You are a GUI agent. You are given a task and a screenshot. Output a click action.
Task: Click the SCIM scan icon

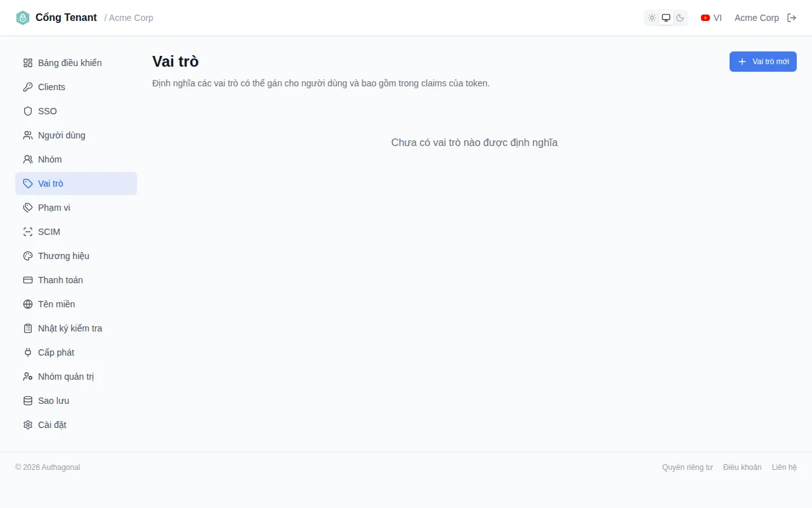[28, 232]
